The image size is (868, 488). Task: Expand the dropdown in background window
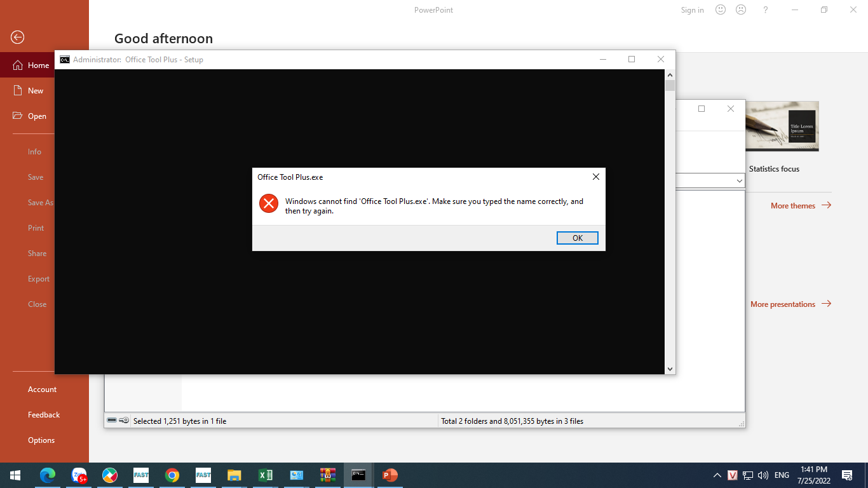click(739, 181)
